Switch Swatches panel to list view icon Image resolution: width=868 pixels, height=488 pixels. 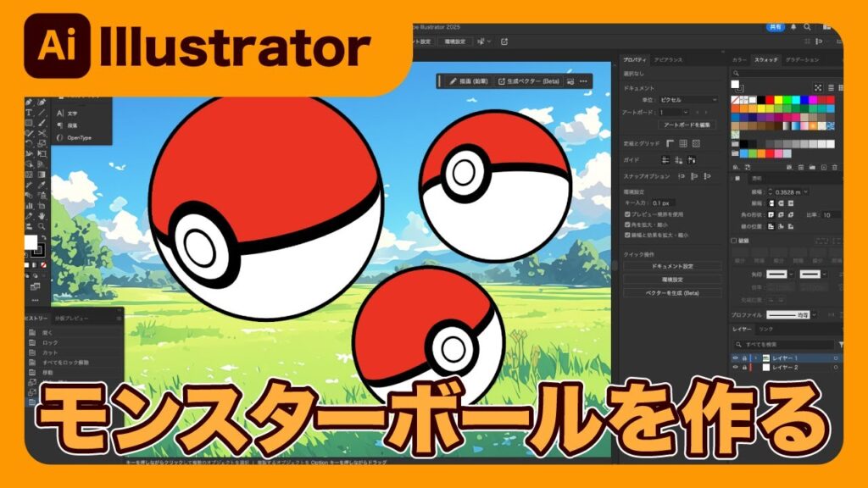(831, 87)
